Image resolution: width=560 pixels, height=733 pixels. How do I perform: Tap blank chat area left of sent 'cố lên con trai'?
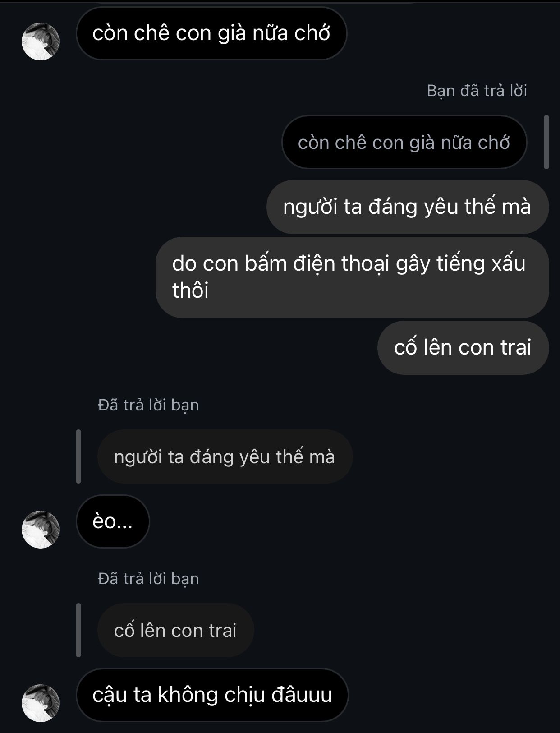coord(189,348)
